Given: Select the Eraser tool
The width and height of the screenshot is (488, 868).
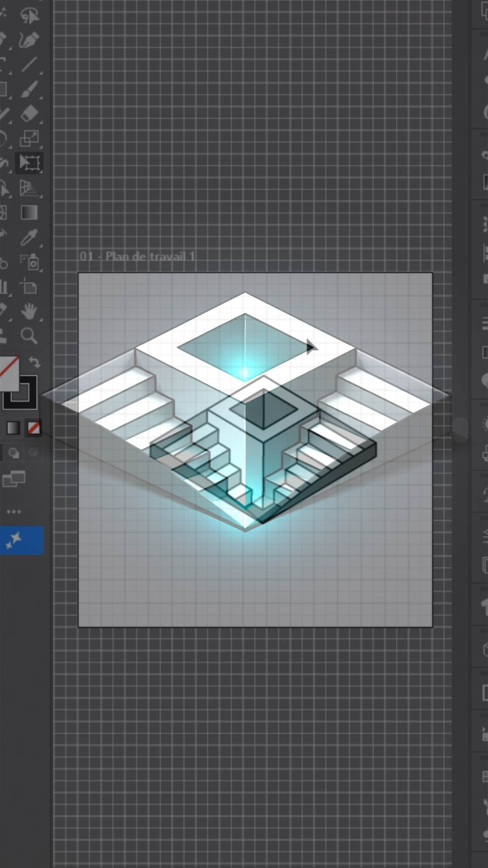Looking at the screenshot, I should (x=30, y=113).
